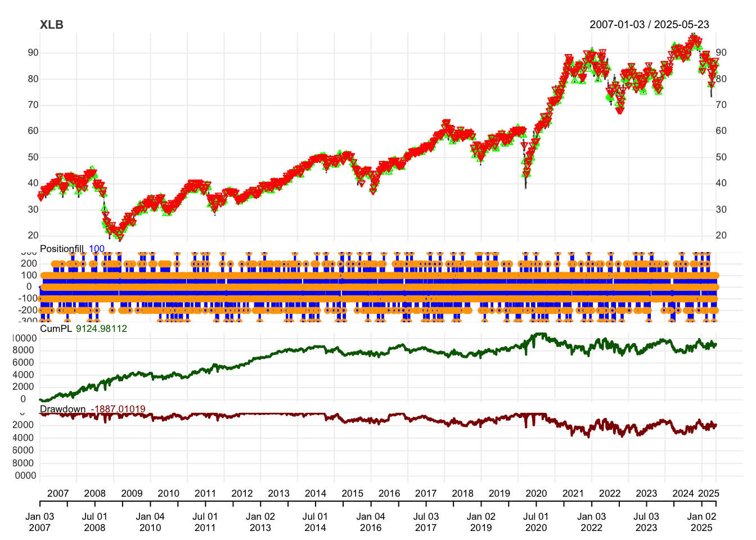
Task: Select the Jan 04 2016 date label
Action: click(x=371, y=522)
